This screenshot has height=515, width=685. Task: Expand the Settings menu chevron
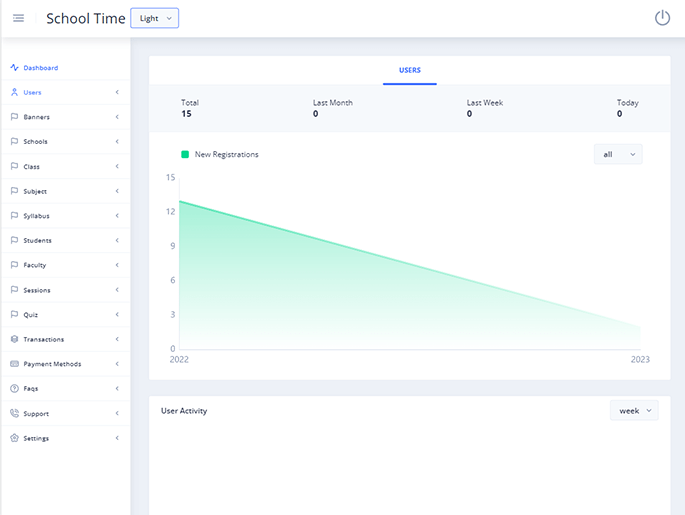coord(117,438)
